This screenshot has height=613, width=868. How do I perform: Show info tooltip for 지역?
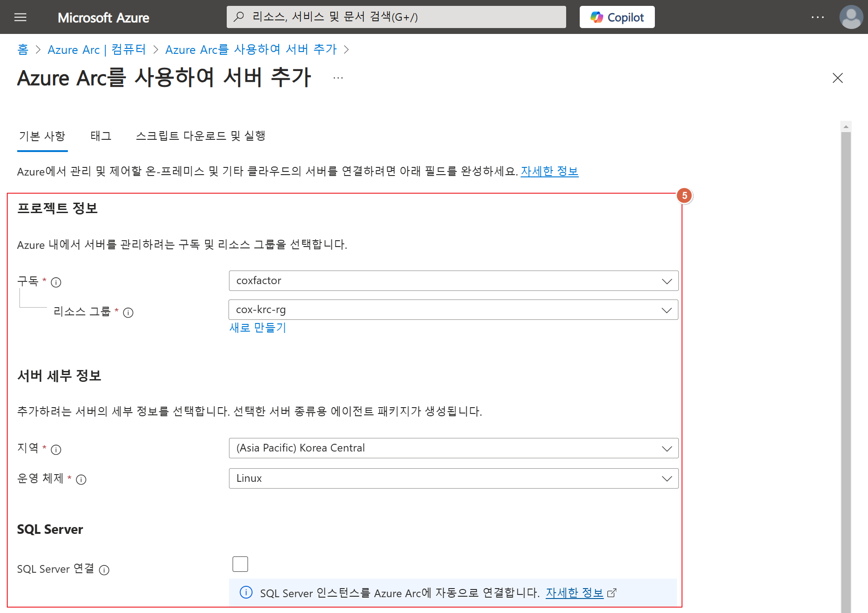[56, 450]
